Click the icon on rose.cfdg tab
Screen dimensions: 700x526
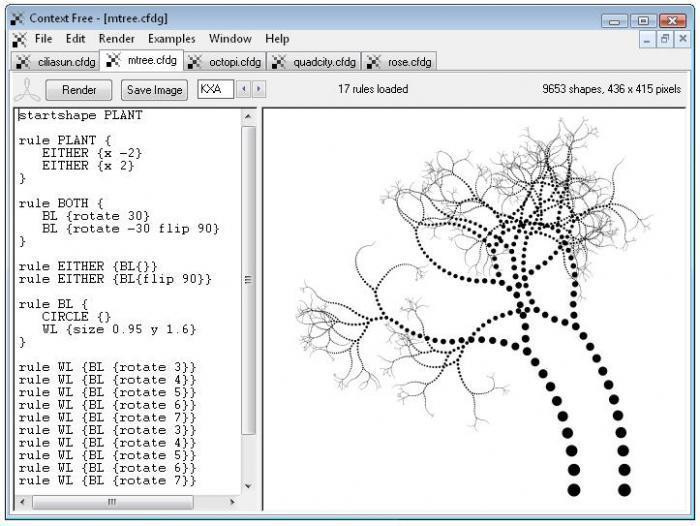coord(373,62)
